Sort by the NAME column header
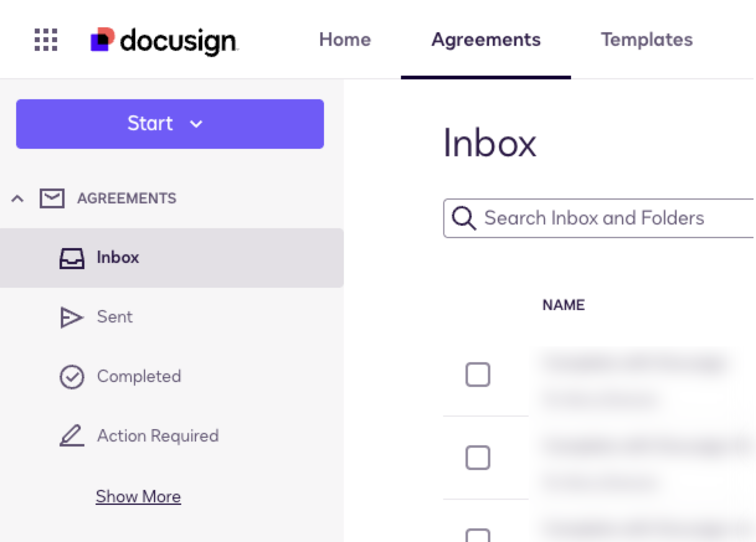The image size is (756, 542). (563, 305)
